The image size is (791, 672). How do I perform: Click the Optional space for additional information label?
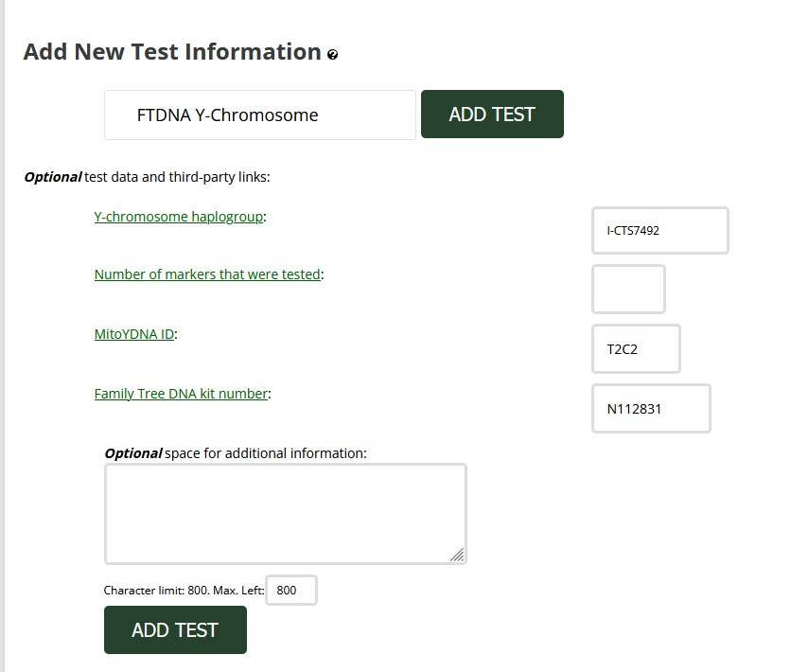(235, 453)
